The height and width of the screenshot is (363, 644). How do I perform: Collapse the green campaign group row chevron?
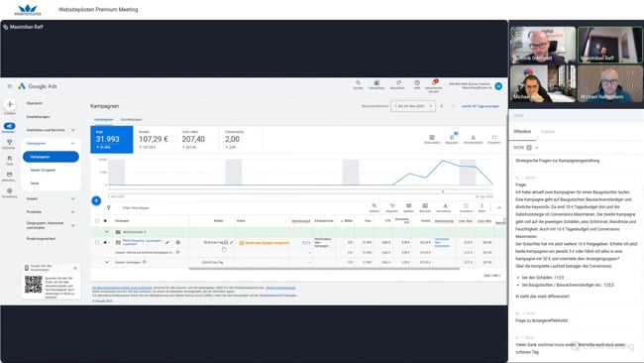click(x=107, y=232)
